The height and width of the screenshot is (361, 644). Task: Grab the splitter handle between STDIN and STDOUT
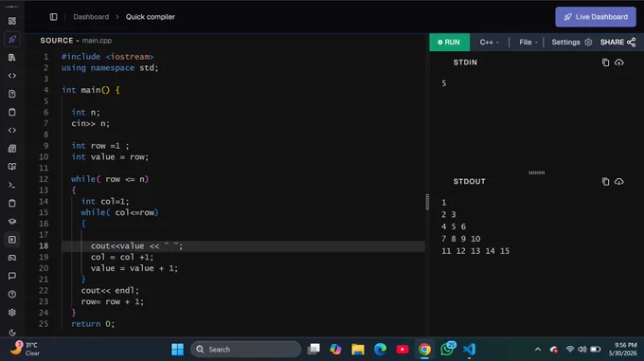(536, 172)
